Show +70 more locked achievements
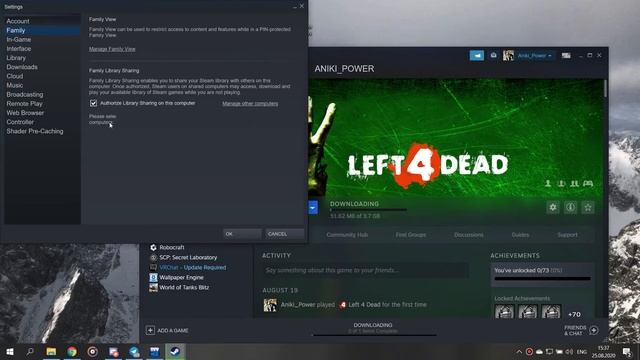640x360 pixels. tap(574, 314)
